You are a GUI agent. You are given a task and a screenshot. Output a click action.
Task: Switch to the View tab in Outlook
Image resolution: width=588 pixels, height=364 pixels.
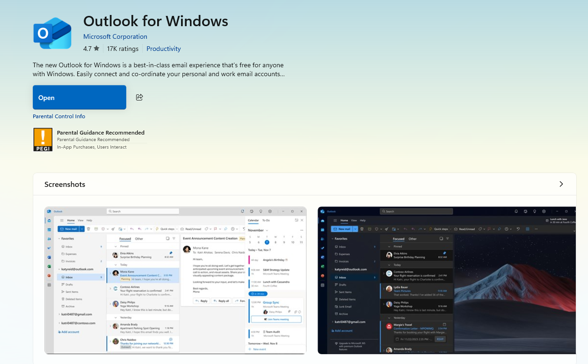[x=80, y=220]
